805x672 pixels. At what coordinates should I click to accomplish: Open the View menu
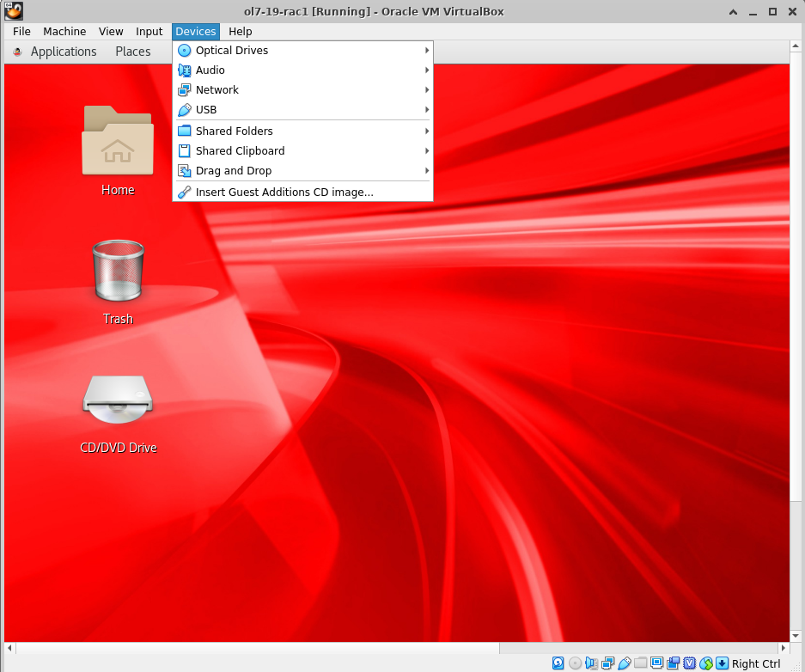111,31
